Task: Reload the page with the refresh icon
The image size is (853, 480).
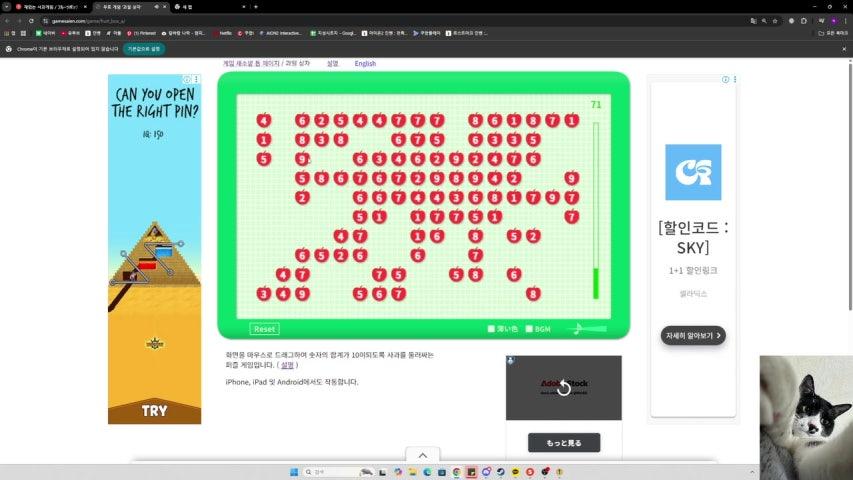Action: (x=31, y=21)
